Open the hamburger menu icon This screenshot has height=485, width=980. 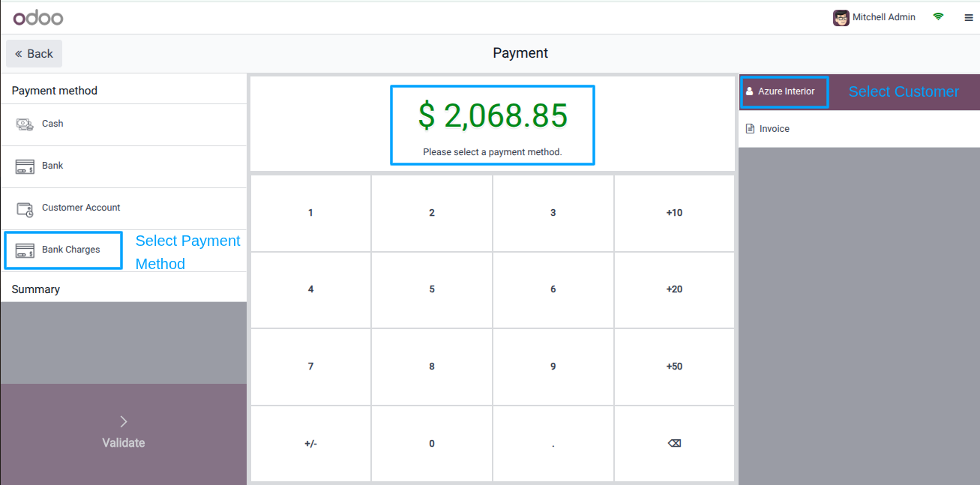coord(969,17)
